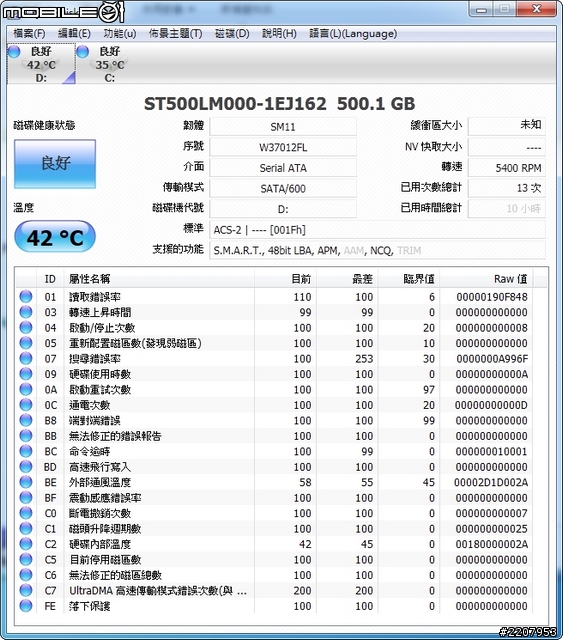Click the status orb for ID C2 硬碟內部溫度
Viewport: 563px width, 640px height.
[26, 544]
